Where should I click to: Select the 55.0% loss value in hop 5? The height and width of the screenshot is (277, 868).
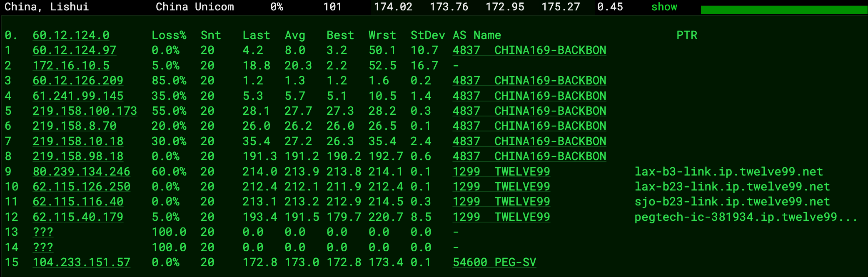click(169, 111)
